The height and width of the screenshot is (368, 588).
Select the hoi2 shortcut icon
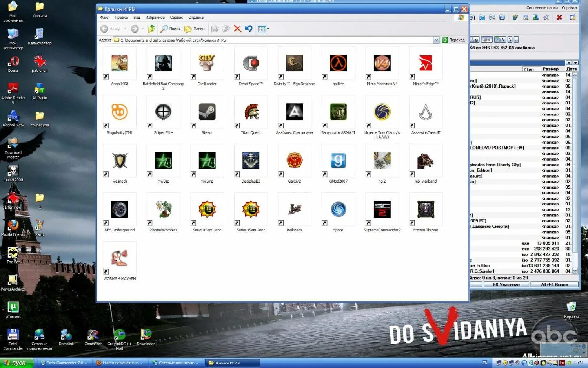pos(382,161)
